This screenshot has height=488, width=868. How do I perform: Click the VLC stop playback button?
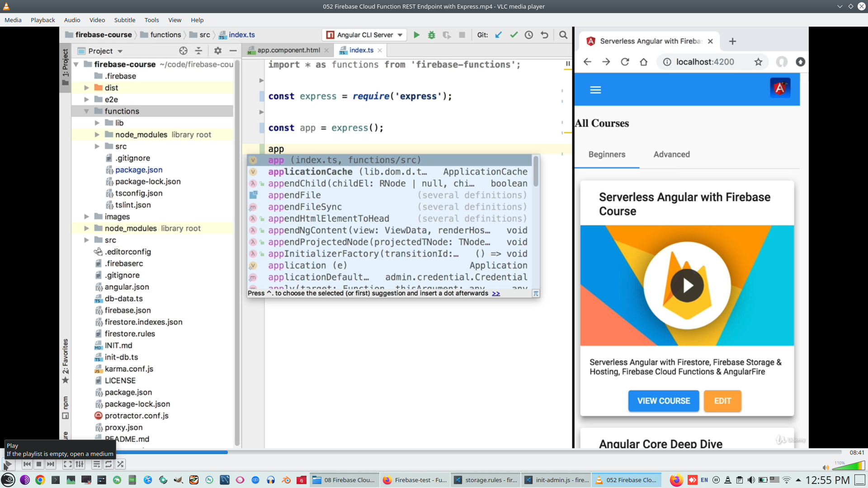tap(39, 464)
